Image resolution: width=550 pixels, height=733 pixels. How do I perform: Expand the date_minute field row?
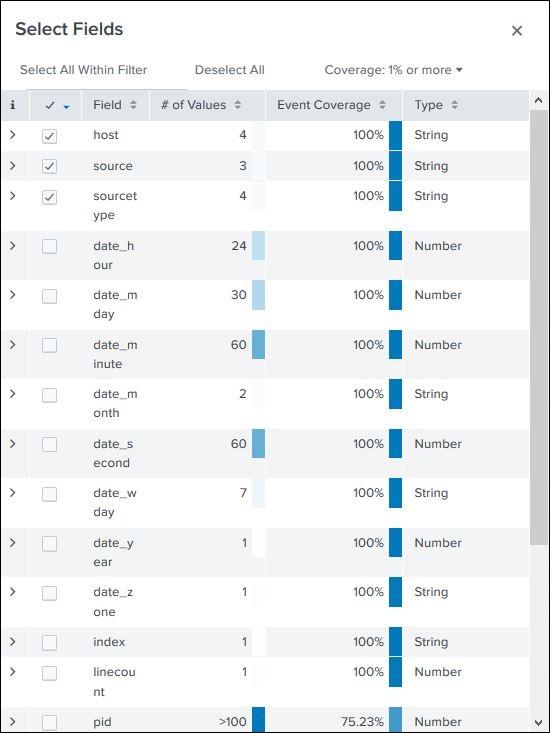(13, 345)
